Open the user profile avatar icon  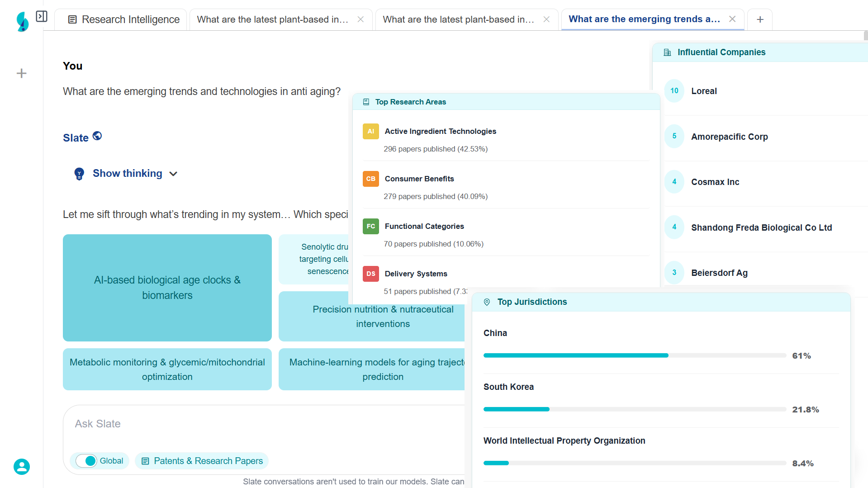[21, 466]
